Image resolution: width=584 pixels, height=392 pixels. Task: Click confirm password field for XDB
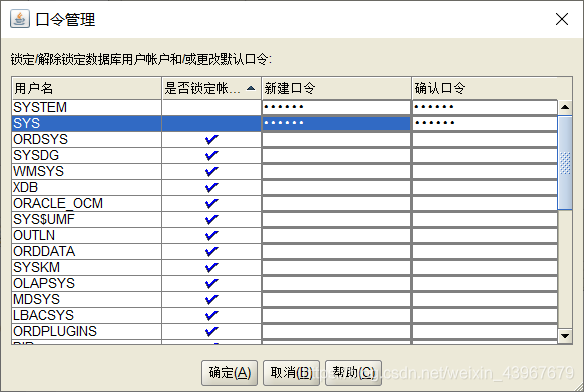(485, 187)
